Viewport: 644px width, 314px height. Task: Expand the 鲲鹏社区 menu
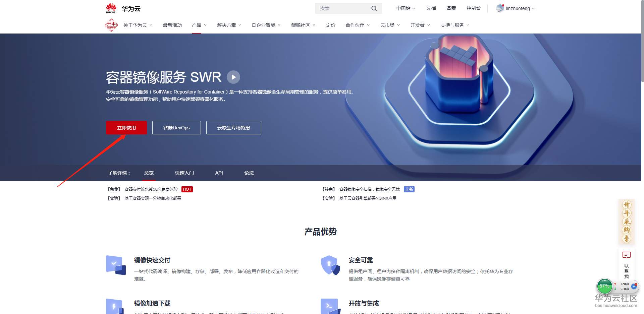[303, 25]
